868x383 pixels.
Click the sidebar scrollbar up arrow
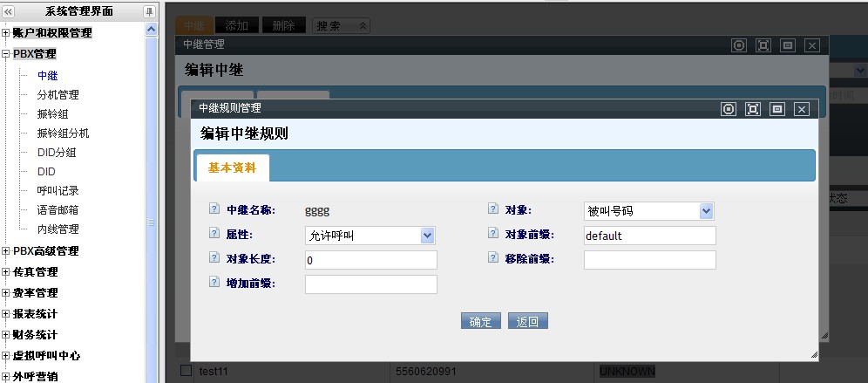(151, 30)
